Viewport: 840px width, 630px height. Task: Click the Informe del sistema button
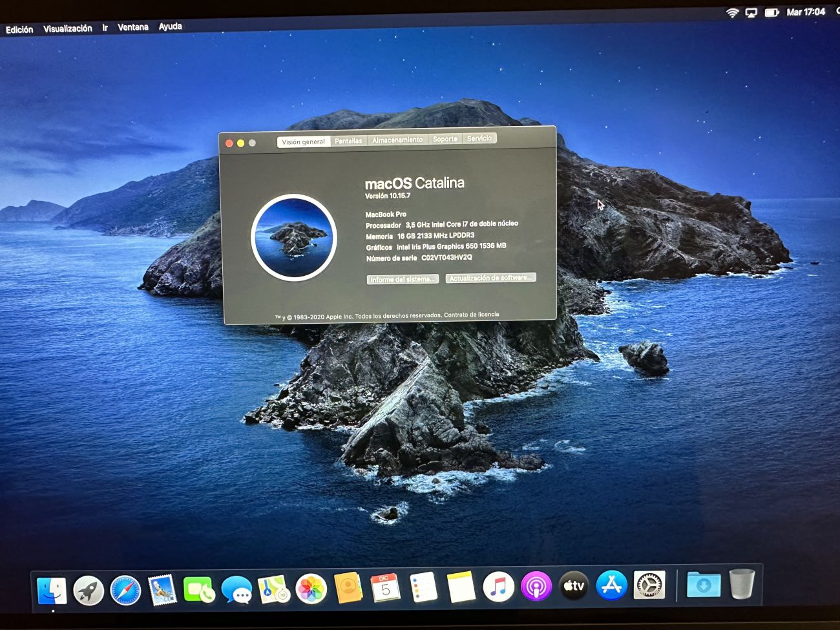(x=403, y=279)
